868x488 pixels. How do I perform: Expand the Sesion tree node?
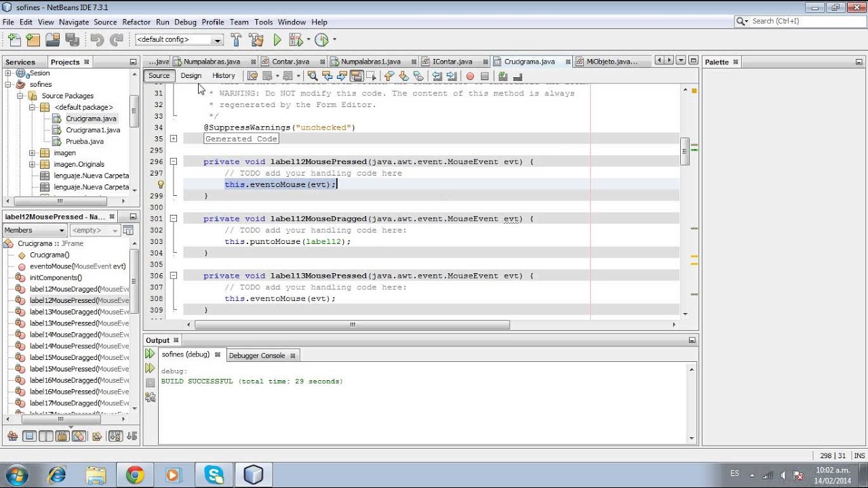pos(8,73)
